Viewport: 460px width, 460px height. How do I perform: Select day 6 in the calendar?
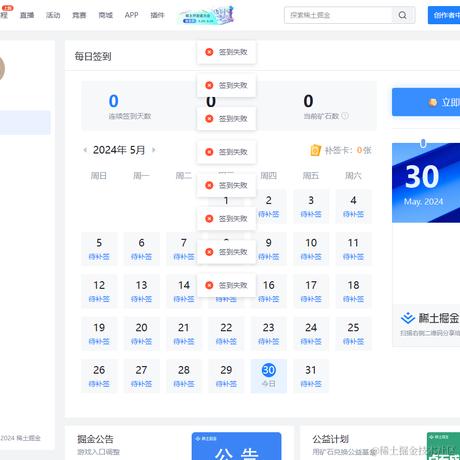(141, 249)
